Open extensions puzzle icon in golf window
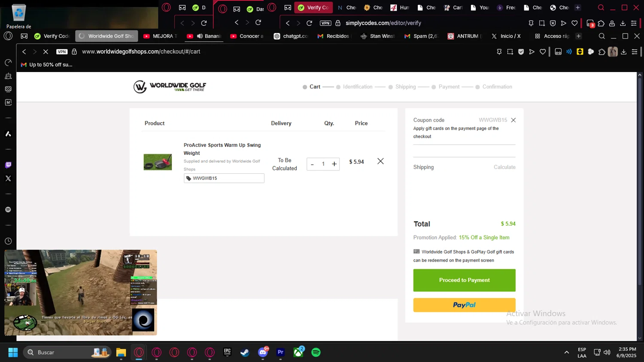This screenshot has height=362, width=644. coord(602,51)
